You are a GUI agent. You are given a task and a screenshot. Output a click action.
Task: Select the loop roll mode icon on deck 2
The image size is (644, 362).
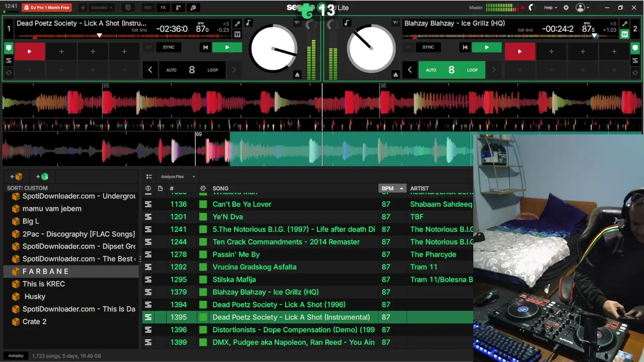[x=635, y=73]
